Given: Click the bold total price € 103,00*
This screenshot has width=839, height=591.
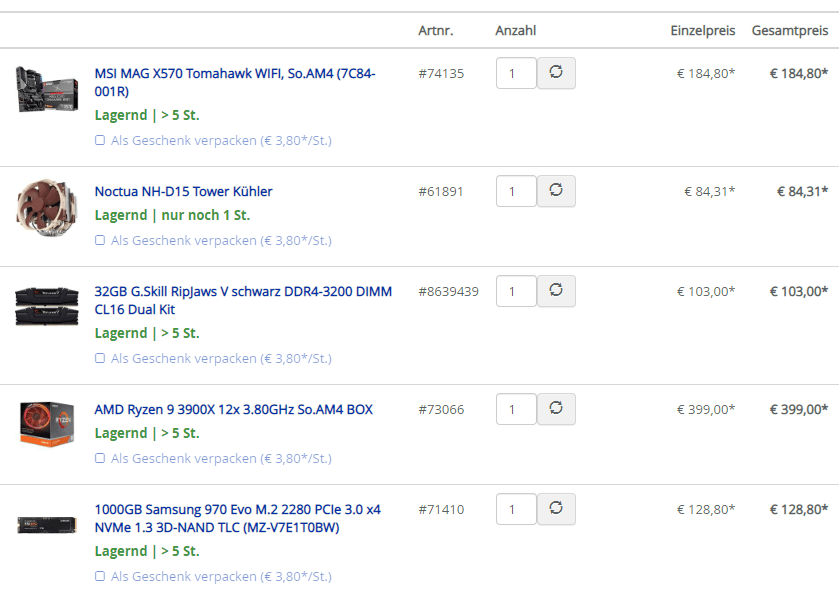Looking at the screenshot, I should pyautogui.click(x=798, y=291).
